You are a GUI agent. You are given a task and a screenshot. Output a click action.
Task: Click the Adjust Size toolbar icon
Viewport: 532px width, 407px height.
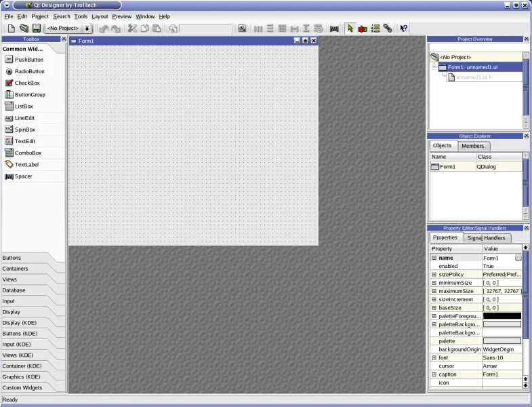pos(242,28)
